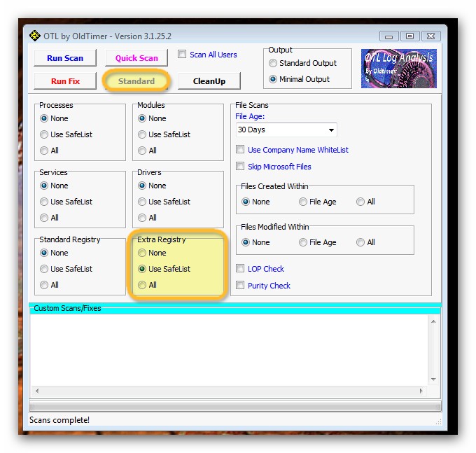This screenshot has height=453, width=476.
Task: Click the 'Scans complete!' status text
Action: [x=59, y=420]
